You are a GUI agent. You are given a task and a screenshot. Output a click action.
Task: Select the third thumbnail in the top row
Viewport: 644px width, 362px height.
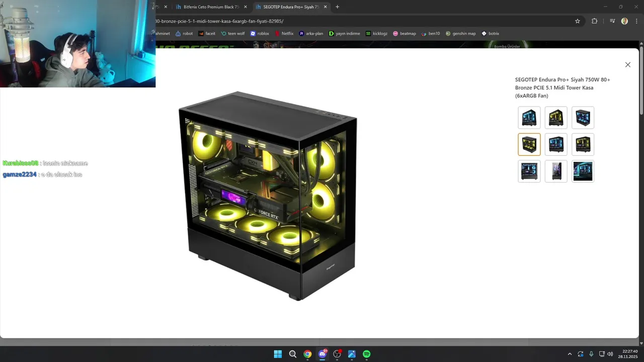[x=583, y=118]
